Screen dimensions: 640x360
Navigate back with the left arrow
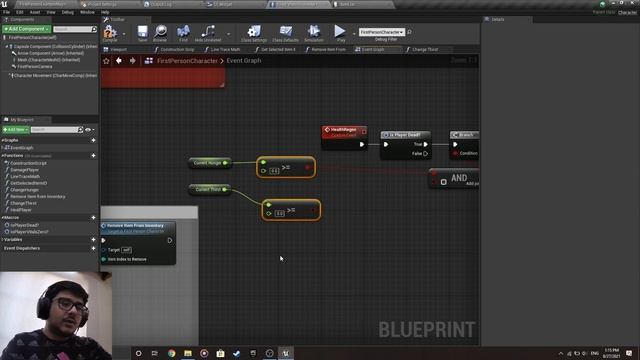(x=119, y=61)
